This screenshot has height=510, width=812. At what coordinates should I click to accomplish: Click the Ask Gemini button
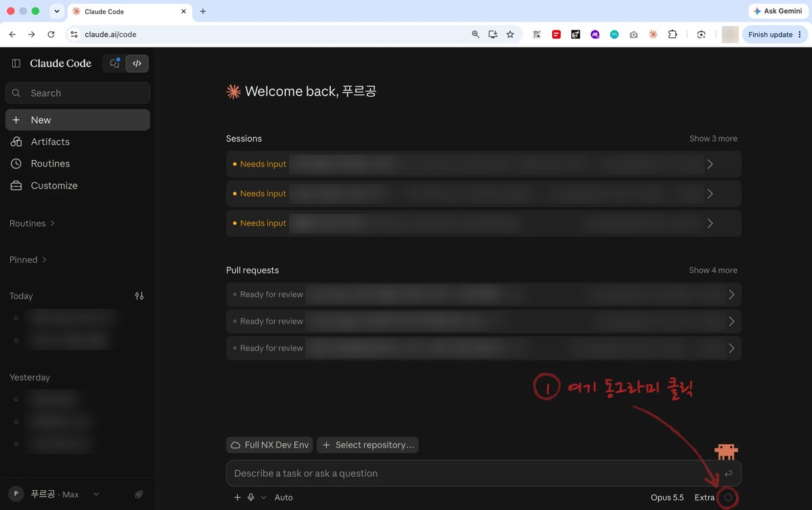777,12
